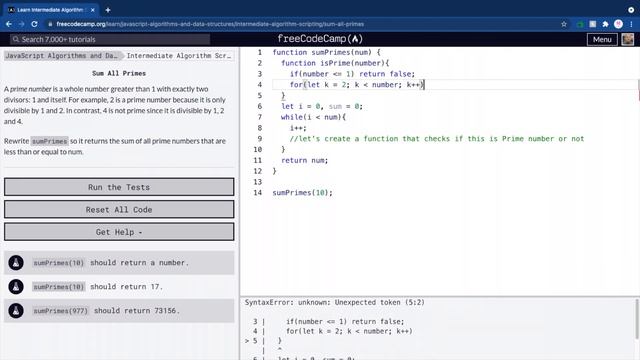
Task: Click the grey square extension icon
Action: 593,24
